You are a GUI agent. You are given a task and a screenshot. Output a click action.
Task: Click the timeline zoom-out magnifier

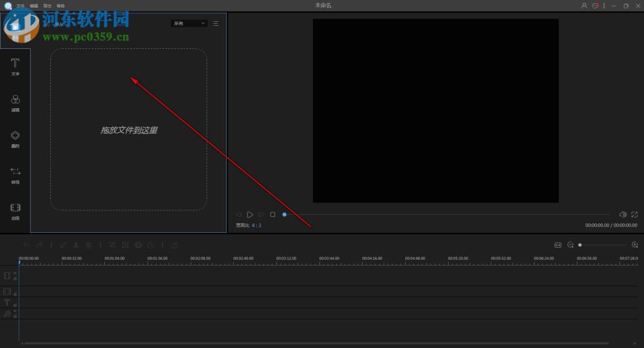(x=571, y=245)
